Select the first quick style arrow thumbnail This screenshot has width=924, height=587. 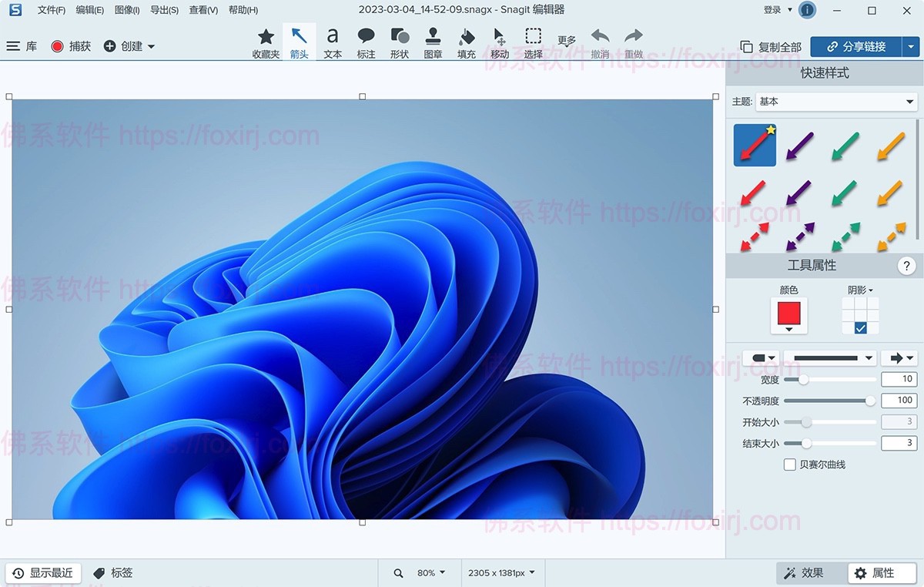(754, 145)
